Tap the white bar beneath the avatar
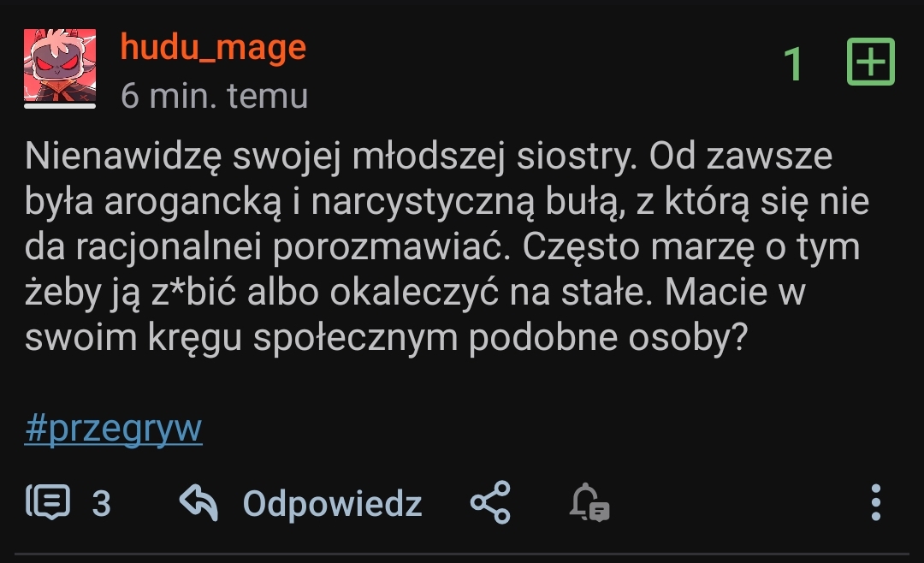Image resolution: width=924 pixels, height=563 pixels. (x=59, y=106)
